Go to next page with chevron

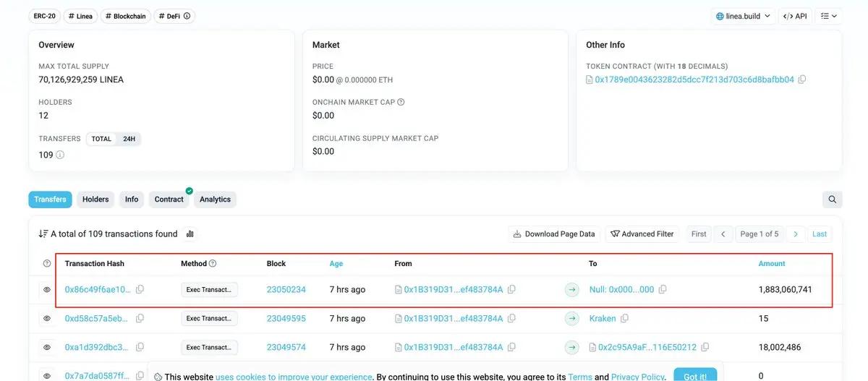(x=796, y=234)
